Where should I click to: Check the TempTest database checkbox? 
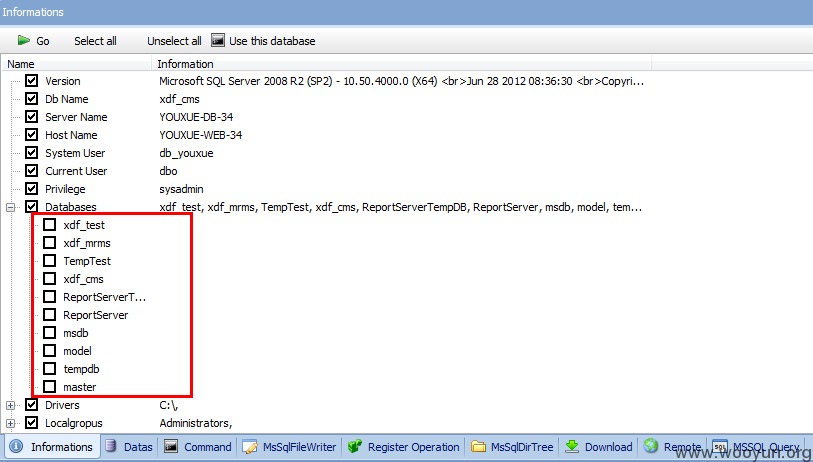[x=50, y=261]
